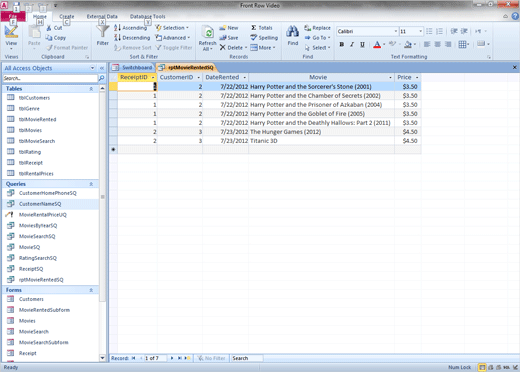Viewport: 520px width, 372px height.
Task: Open the All Access Objects menu arrow
Action: point(92,68)
